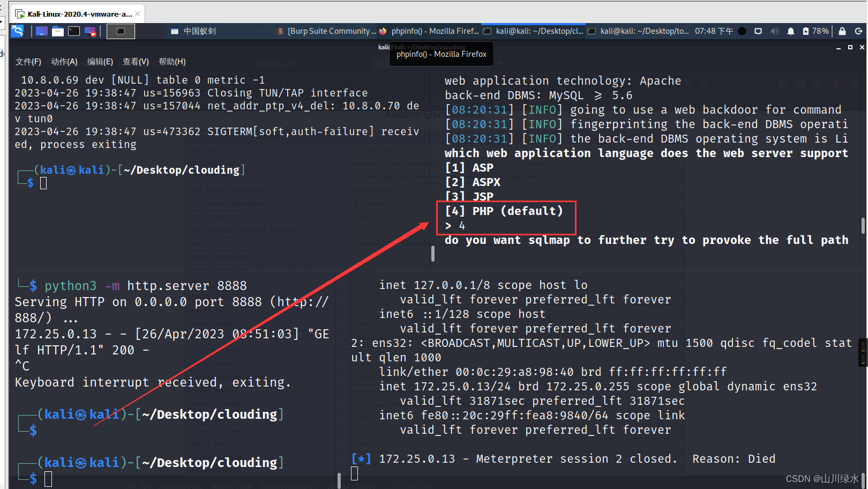Click the 'inet 127.0.0.1/8 scope host lo' line

[x=483, y=285]
